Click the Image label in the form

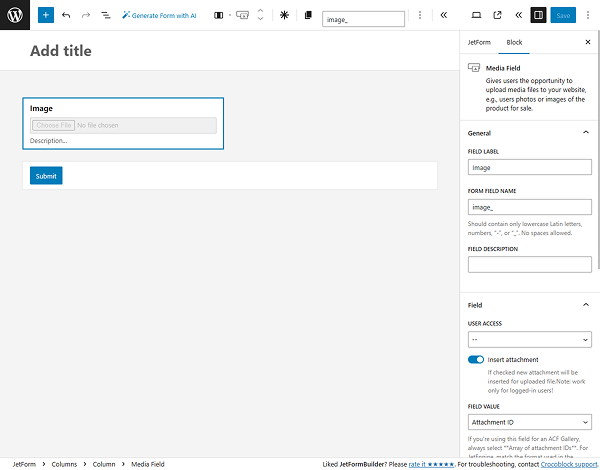click(x=41, y=108)
